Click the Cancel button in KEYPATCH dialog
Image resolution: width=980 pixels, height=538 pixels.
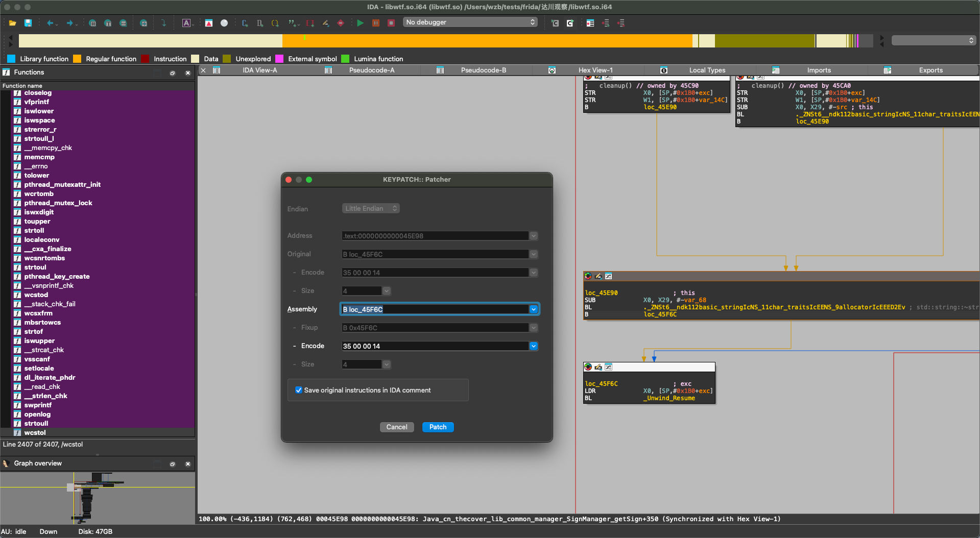pos(397,427)
